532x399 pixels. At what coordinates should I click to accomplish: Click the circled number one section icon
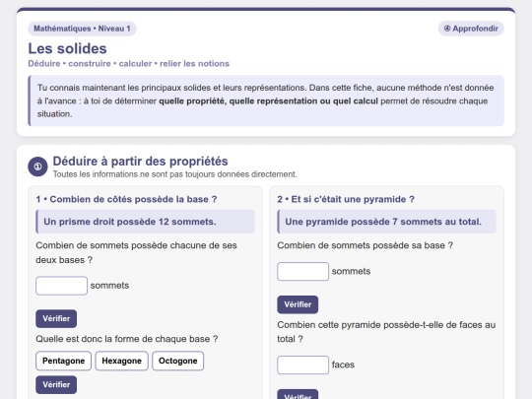coord(37,166)
